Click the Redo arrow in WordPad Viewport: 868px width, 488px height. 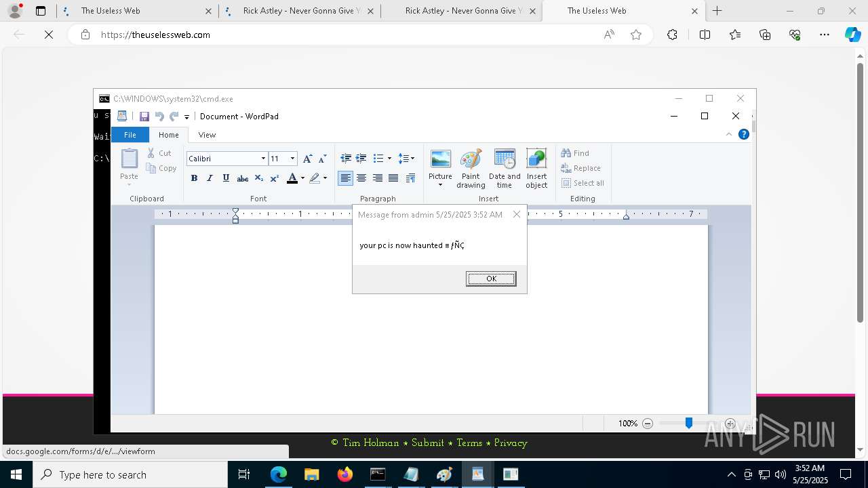point(174,117)
